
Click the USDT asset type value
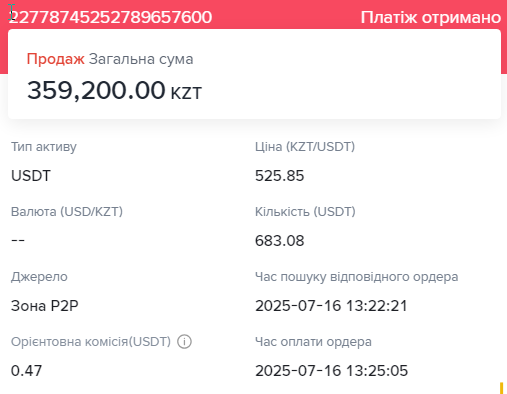pyautogui.click(x=31, y=176)
